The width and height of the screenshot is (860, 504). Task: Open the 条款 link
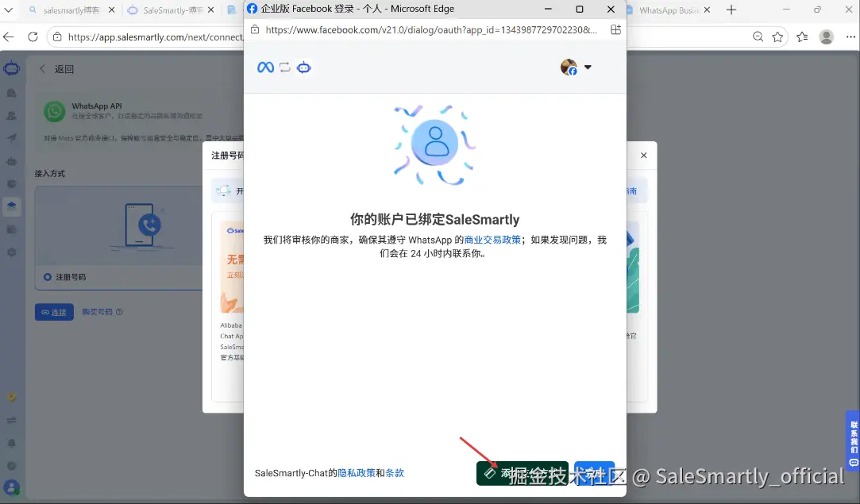coord(395,473)
